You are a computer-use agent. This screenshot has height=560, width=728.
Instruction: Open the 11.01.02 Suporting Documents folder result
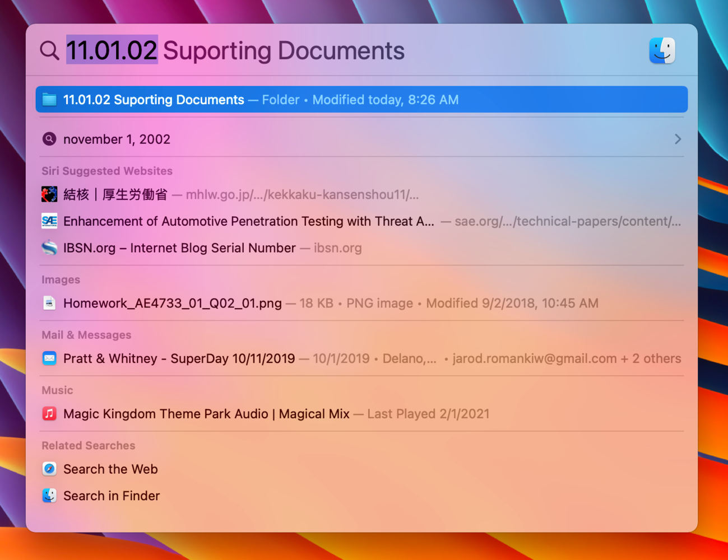pyautogui.click(x=361, y=100)
